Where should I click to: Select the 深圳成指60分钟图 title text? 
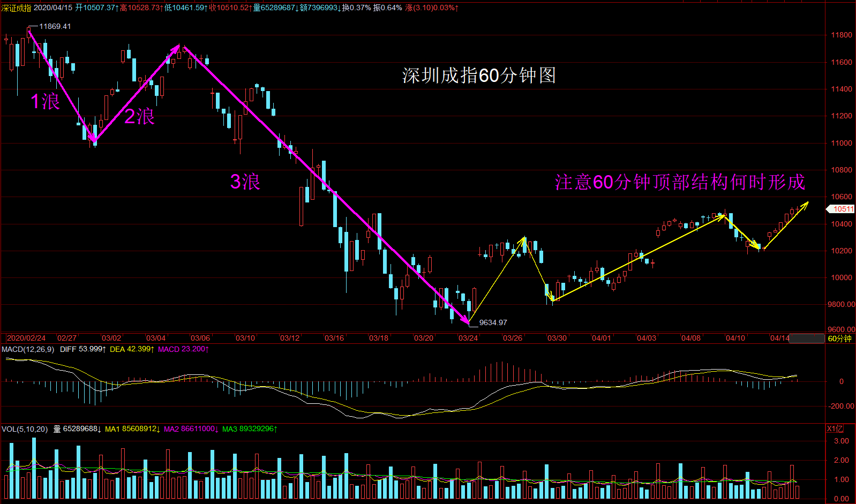click(479, 76)
